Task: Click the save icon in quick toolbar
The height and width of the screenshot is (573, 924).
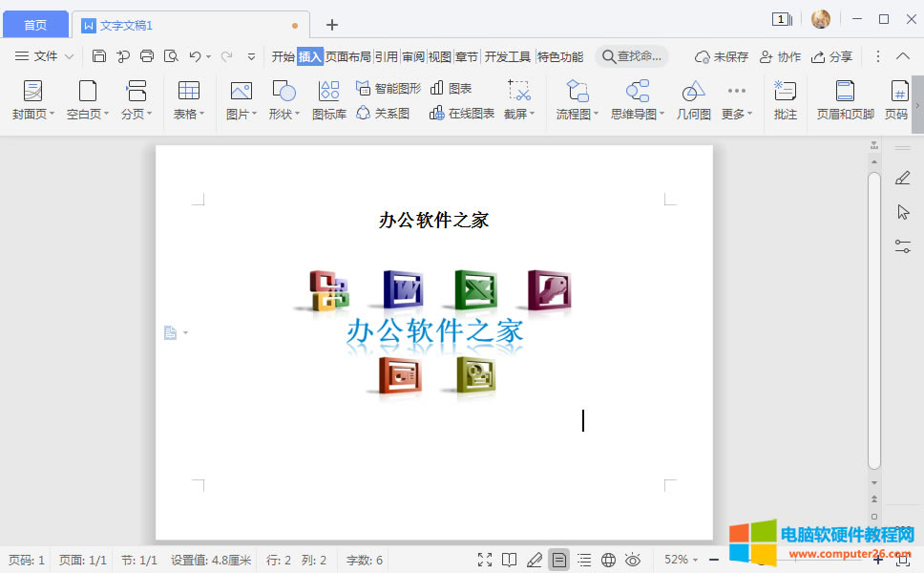Action: [99, 56]
